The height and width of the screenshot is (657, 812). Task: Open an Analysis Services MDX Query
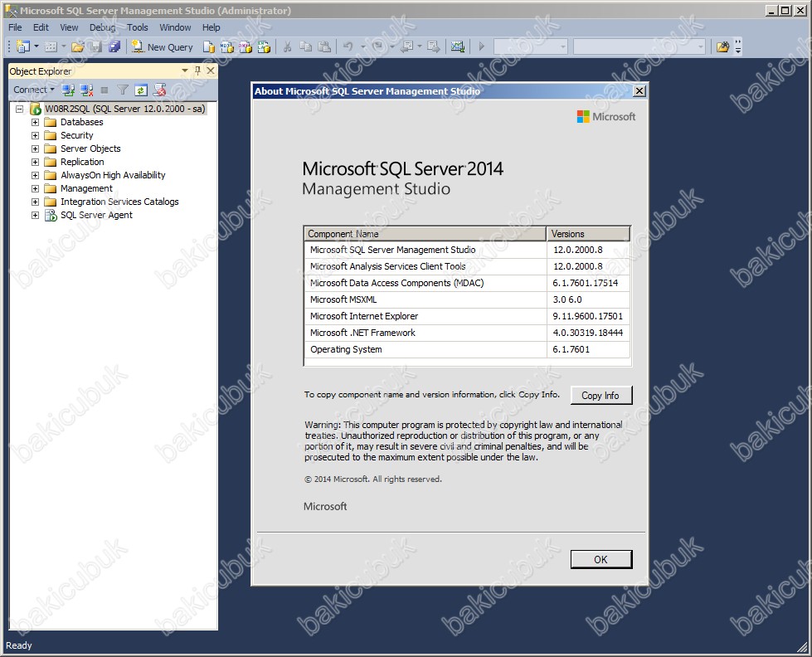(226, 47)
